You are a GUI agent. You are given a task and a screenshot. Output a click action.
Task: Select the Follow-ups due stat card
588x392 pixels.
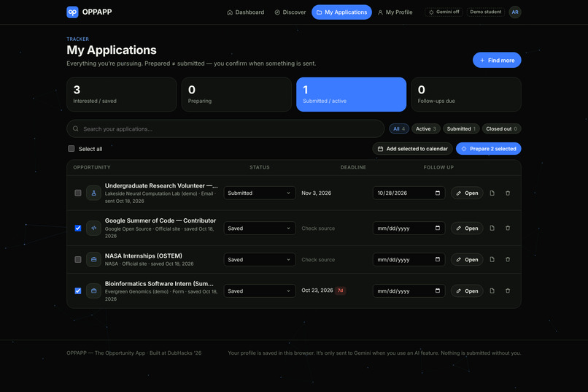point(466,94)
